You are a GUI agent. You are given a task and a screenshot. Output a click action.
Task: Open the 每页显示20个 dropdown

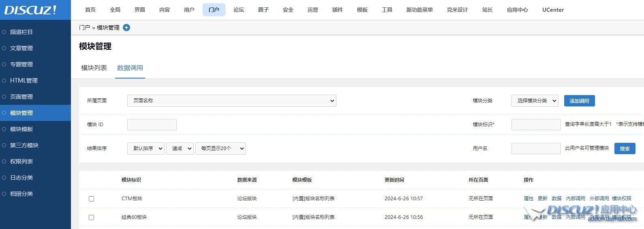coord(220,148)
